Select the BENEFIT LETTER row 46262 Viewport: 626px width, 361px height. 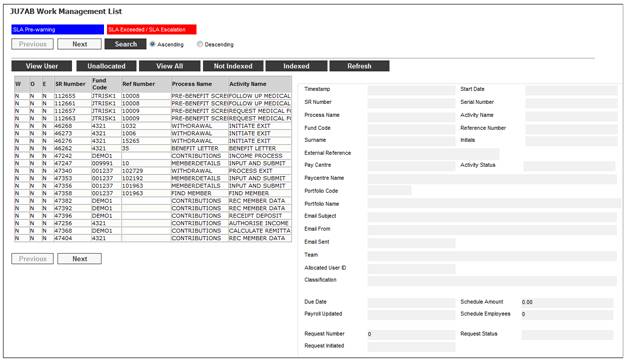click(153, 148)
